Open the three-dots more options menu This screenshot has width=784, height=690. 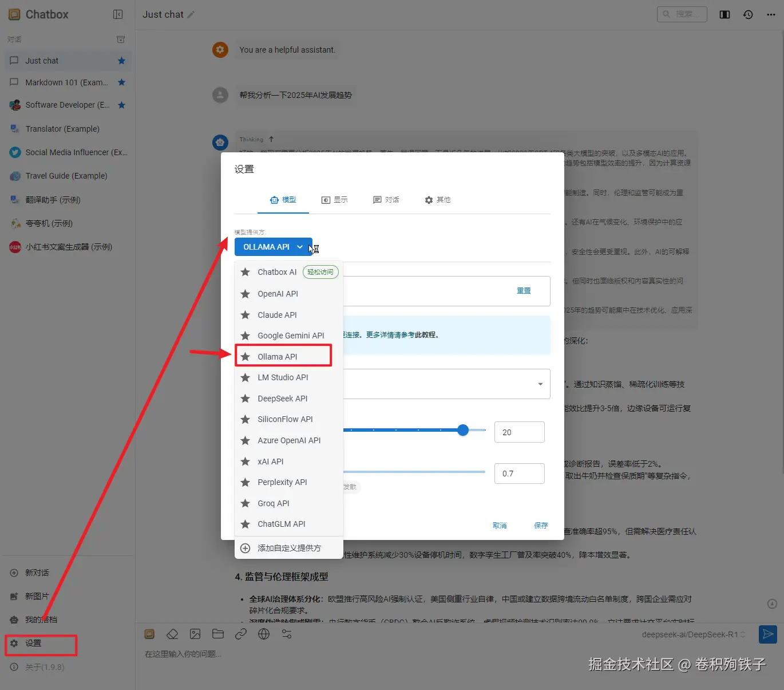(771, 14)
